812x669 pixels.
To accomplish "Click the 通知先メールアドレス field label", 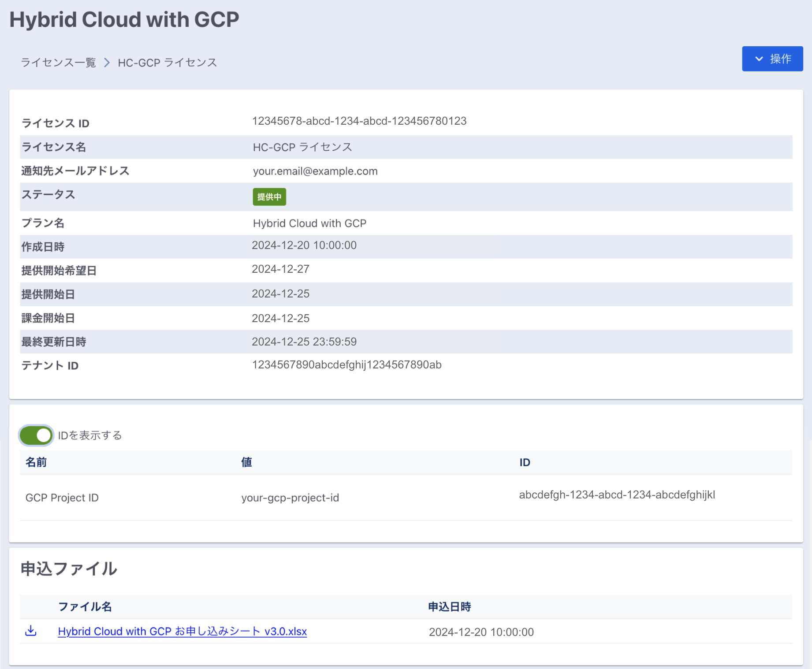I will [x=75, y=171].
